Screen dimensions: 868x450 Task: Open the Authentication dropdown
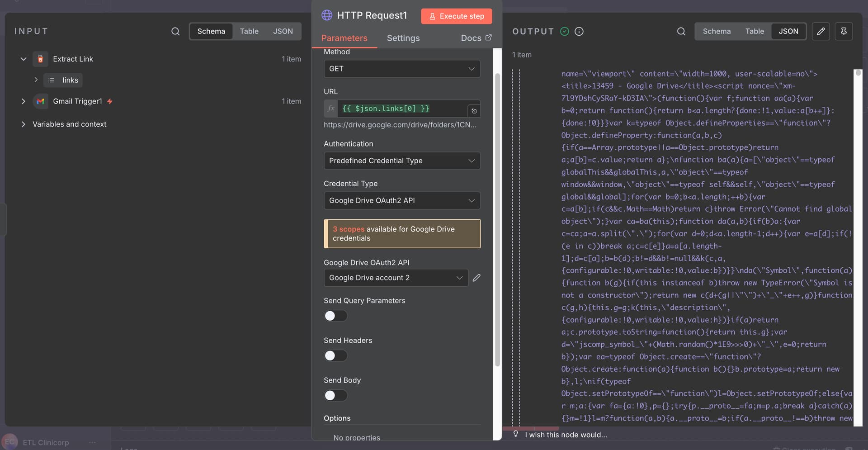(402, 161)
